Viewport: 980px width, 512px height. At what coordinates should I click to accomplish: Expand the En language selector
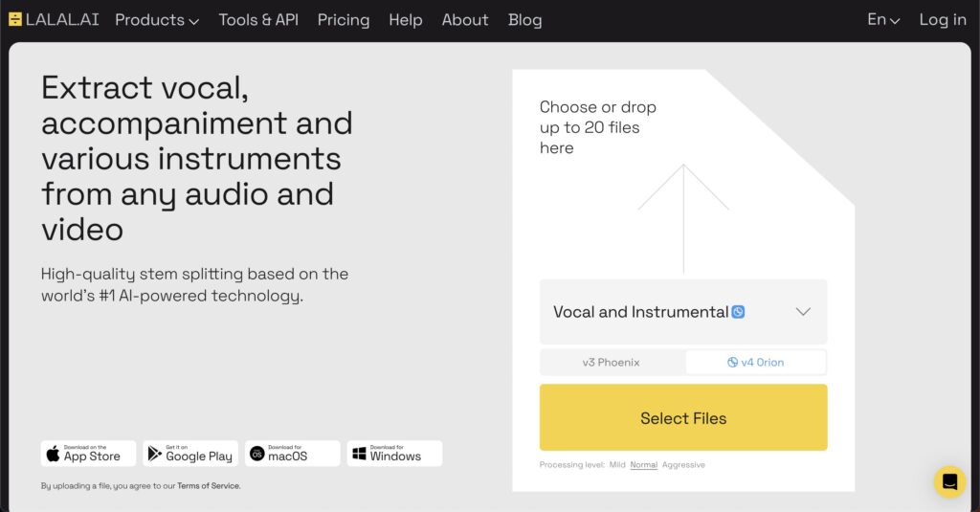(883, 20)
